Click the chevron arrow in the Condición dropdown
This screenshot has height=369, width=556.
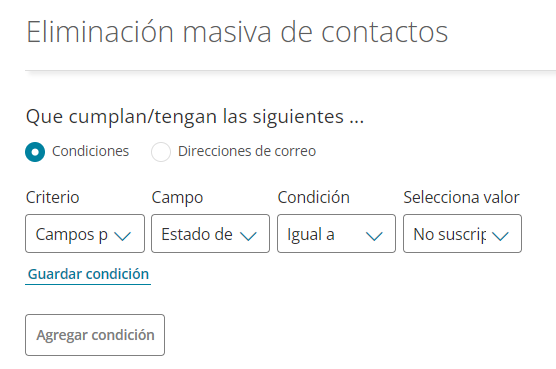point(374,236)
